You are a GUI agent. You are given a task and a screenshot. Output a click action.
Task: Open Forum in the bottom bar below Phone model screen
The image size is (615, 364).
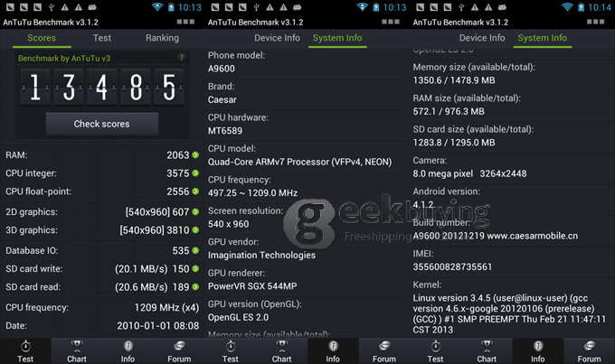(384, 351)
